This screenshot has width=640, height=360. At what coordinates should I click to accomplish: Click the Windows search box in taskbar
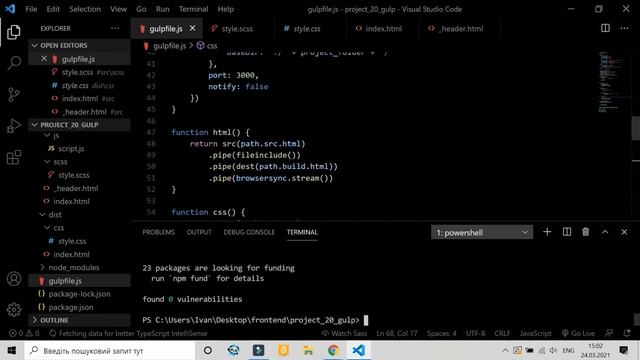[110, 350]
